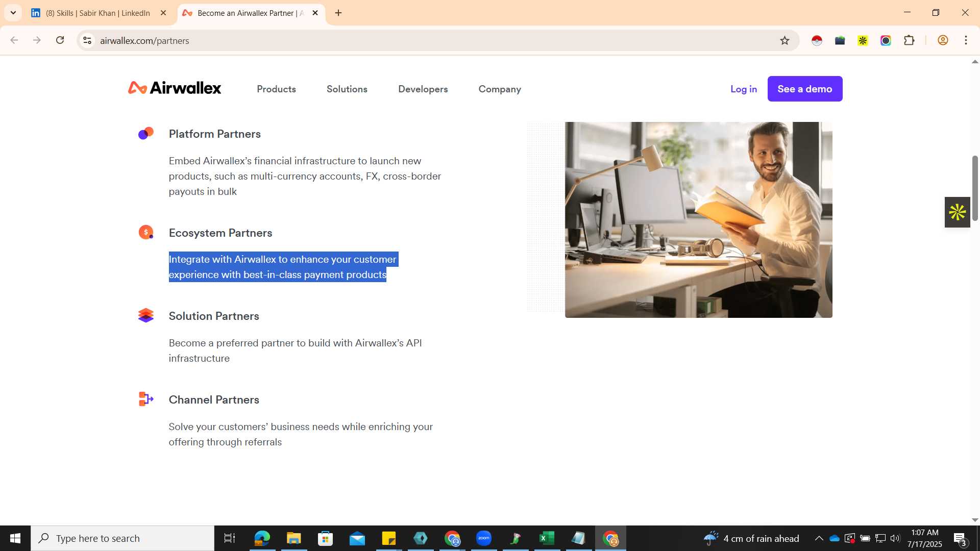Open Microsoft Store from taskbar
This screenshot has width=980, height=551.
[325, 538]
